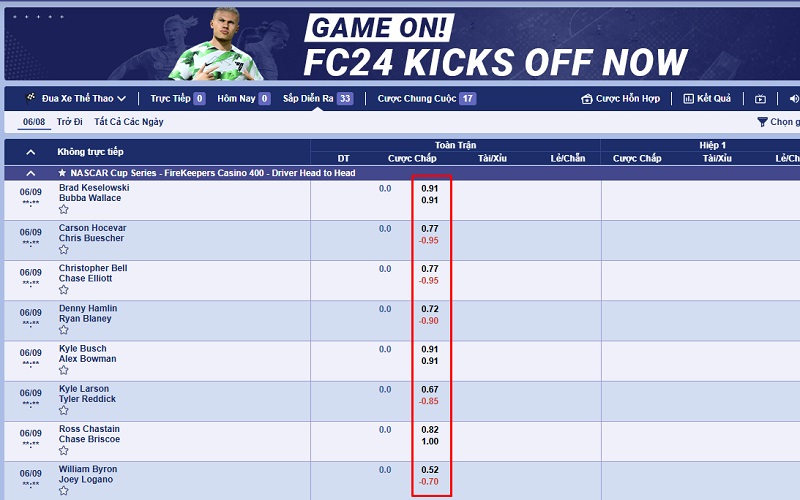This screenshot has height=500, width=800.
Task: Favorite the Brad Keselowski vs Bubba Wallace matchup
Action: point(64,210)
